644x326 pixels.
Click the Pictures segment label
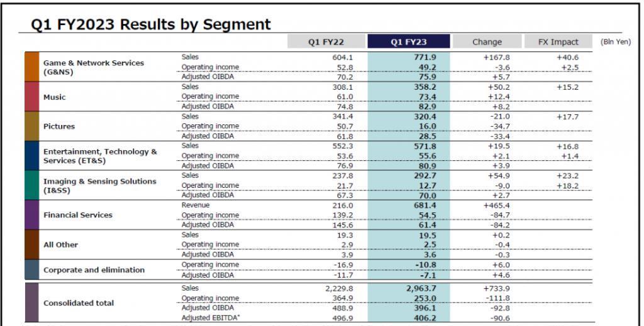pos(59,126)
